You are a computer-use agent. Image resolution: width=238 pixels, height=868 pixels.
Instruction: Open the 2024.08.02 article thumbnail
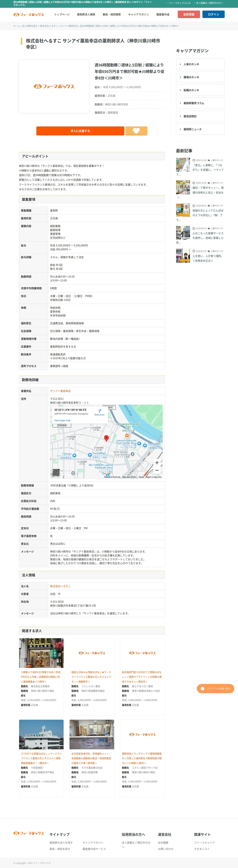point(183,210)
